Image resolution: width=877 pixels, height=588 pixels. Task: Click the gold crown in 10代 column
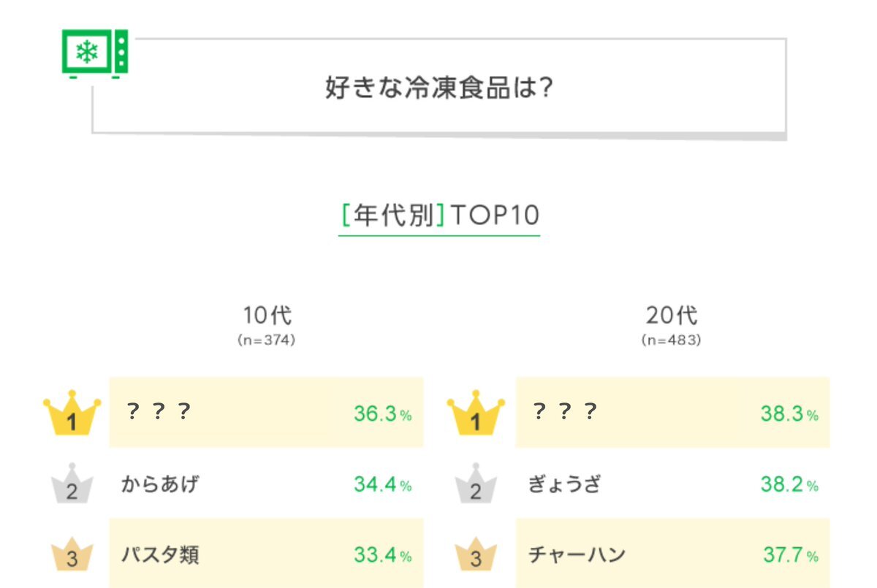coord(71,416)
